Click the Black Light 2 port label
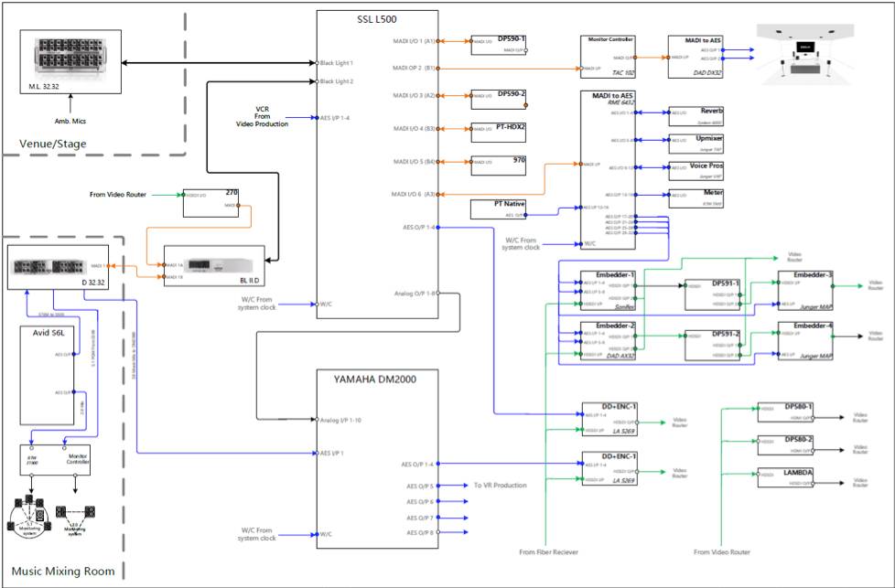Image resolution: width=895 pixels, height=588 pixels. pos(337,81)
